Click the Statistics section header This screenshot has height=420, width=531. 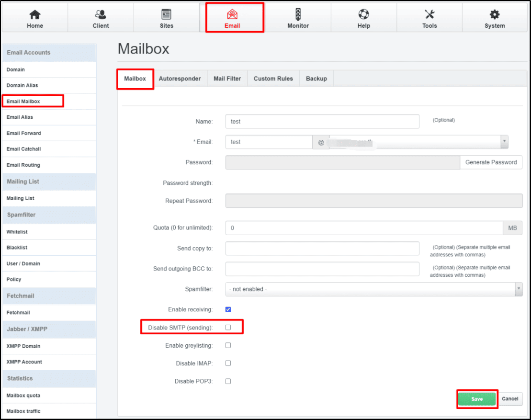[x=49, y=379]
